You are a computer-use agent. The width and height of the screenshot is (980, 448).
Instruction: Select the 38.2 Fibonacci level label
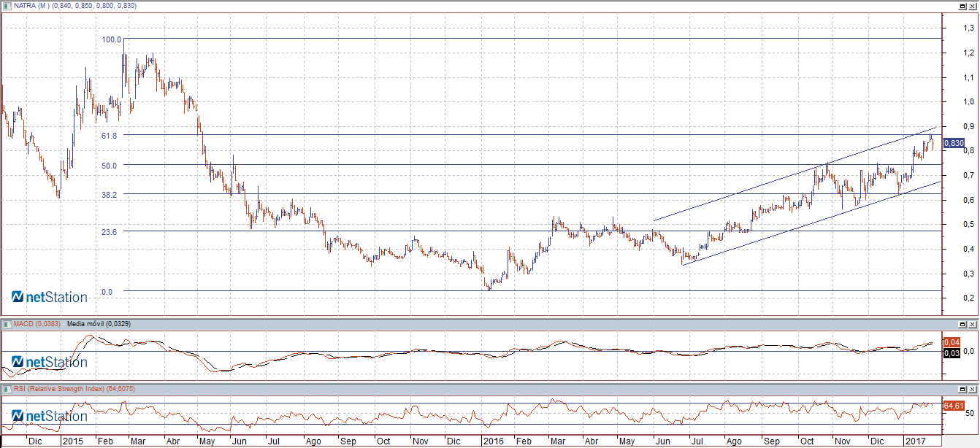click(x=110, y=195)
